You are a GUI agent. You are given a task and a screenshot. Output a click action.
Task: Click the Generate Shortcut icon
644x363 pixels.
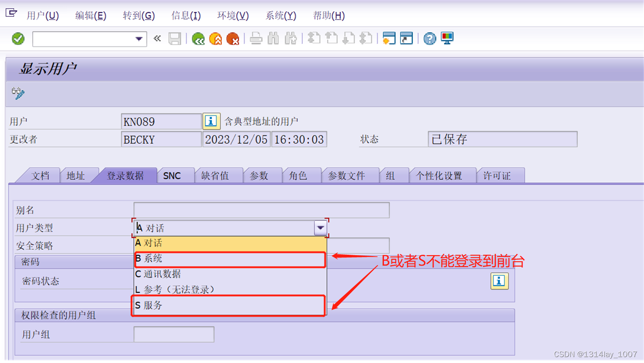[x=406, y=39]
